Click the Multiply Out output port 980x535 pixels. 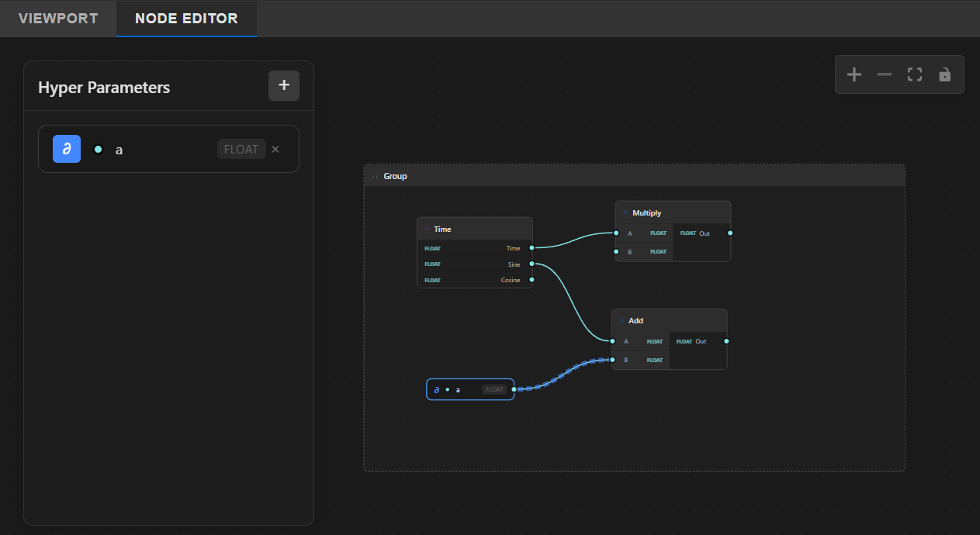(x=730, y=233)
